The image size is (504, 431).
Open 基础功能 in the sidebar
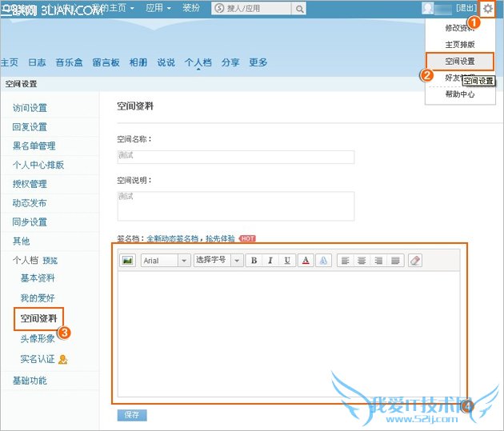(30, 381)
